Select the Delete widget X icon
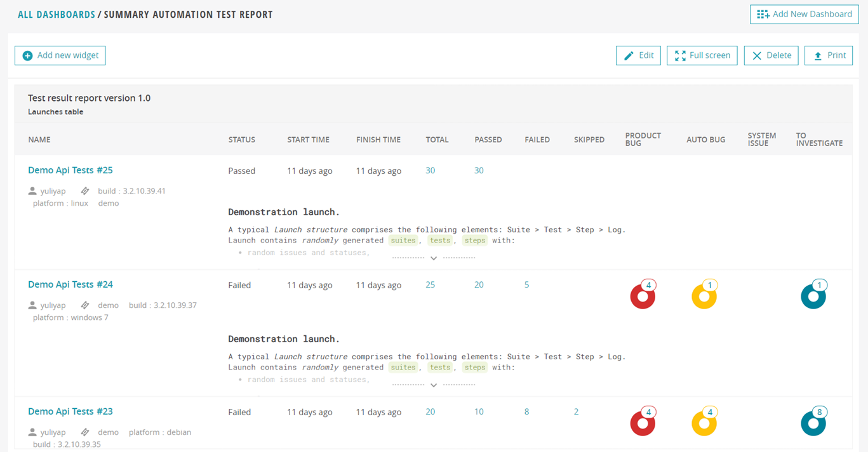 (x=756, y=55)
